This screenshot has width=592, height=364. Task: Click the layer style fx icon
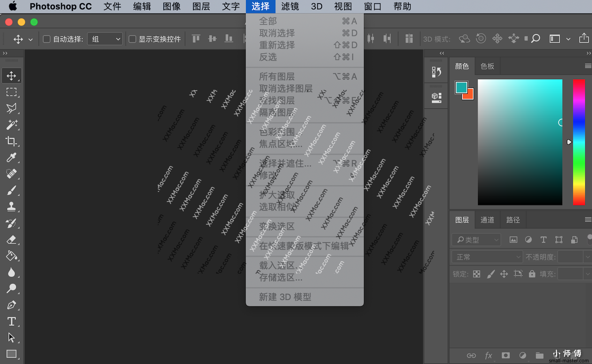[489, 355]
